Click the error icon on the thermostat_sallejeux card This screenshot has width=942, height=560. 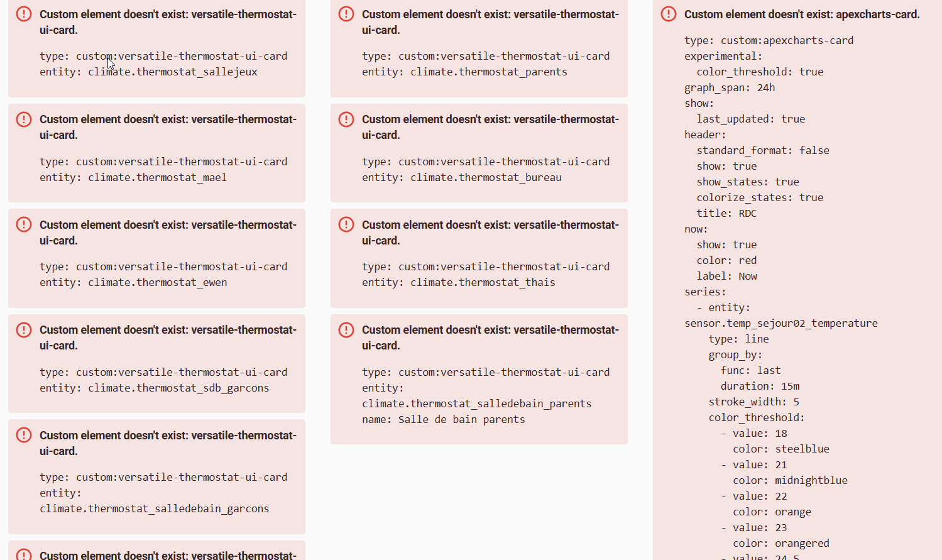point(24,14)
